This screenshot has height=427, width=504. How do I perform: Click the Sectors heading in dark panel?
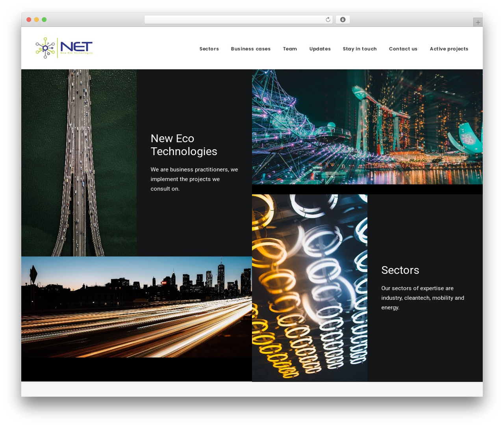click(400, 270)
